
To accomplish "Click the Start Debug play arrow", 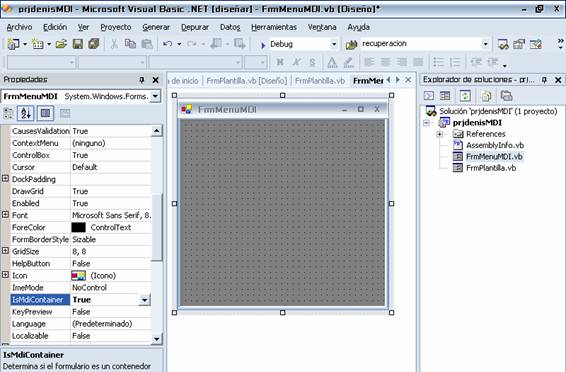I will [263, 45].
